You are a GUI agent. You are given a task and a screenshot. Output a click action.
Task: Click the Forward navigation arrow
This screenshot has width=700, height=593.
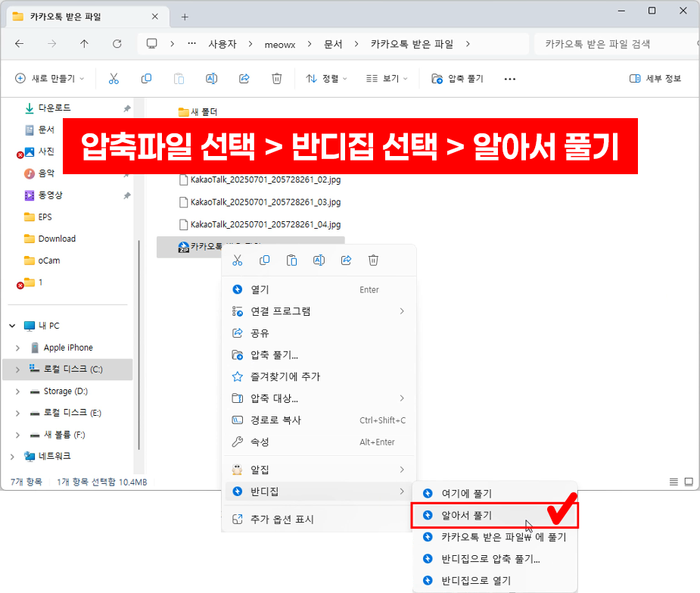click(x=52, y=43)
